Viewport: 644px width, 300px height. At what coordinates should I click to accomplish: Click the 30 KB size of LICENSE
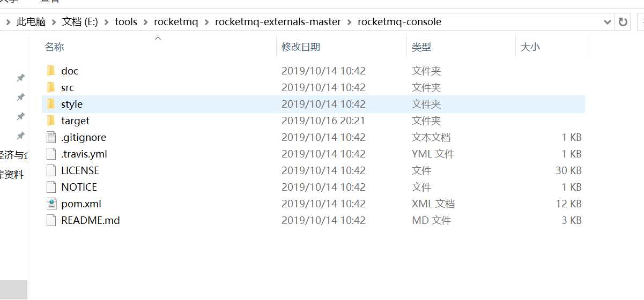click(x=568, y=170)
